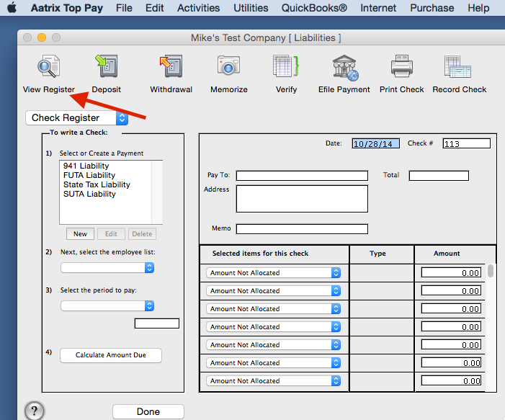Click the payment list scrollbar track

click(x=157, y=192)
